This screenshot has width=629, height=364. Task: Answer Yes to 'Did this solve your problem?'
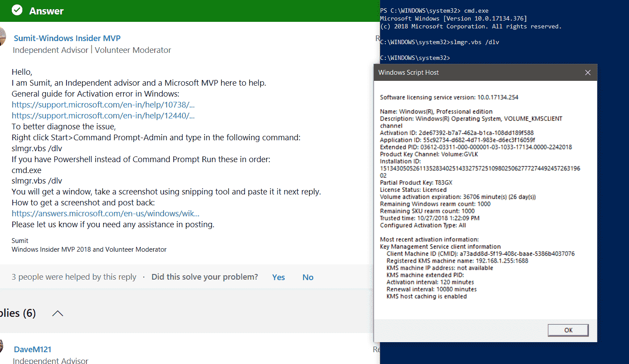[x=278, y=277]
